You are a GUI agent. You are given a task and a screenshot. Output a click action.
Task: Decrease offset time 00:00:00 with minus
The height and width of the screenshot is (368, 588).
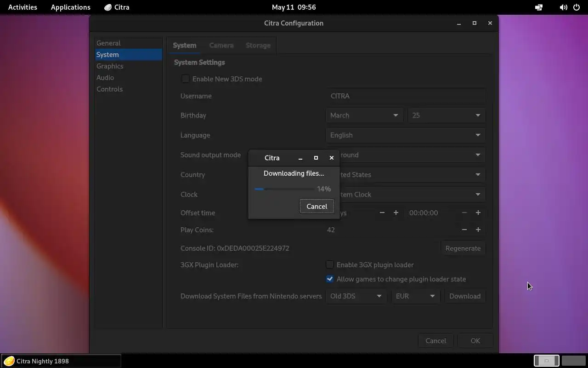point(464,213)
